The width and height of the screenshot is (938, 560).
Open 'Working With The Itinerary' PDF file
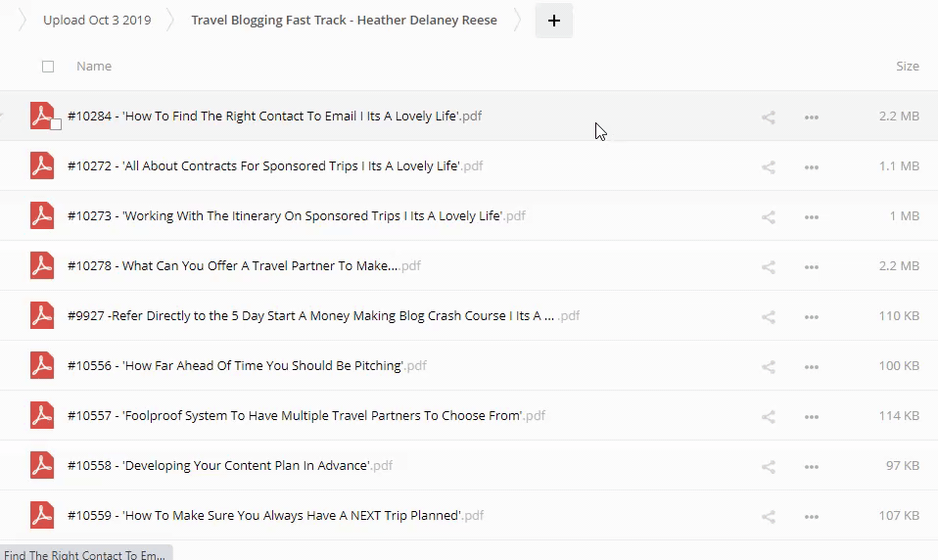coord(310,216)
